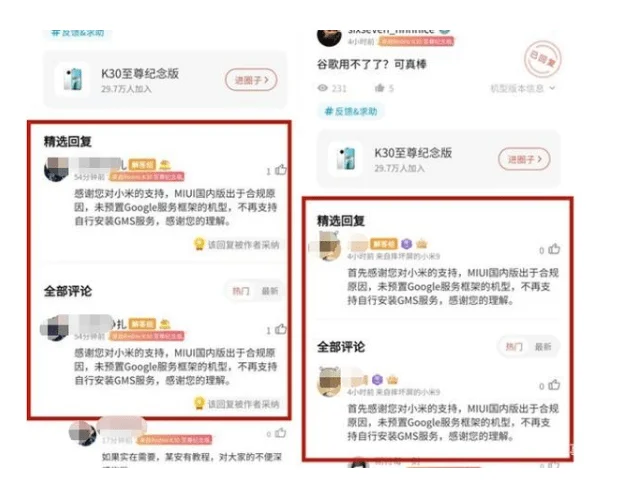This screenshot has height=490, width=639.
Task: Like the left featured reply with thumbs-up
Action: coord(281,170)
